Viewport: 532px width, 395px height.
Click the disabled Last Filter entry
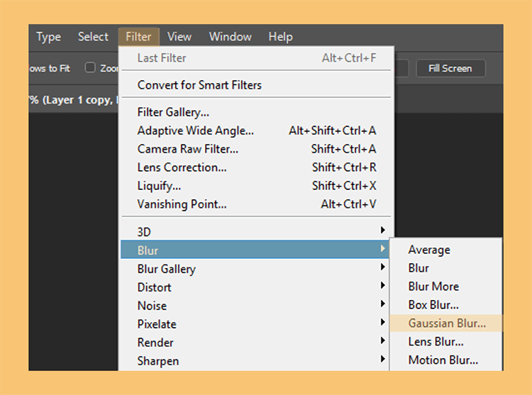coord(256,58)
